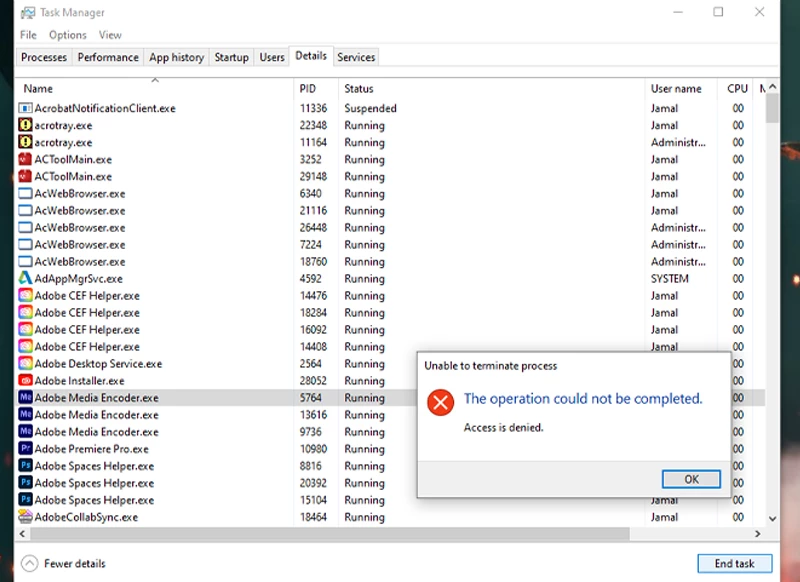
Task: Switch to the Performance tab
Action: pyautogui.click(x=108, y=57)
